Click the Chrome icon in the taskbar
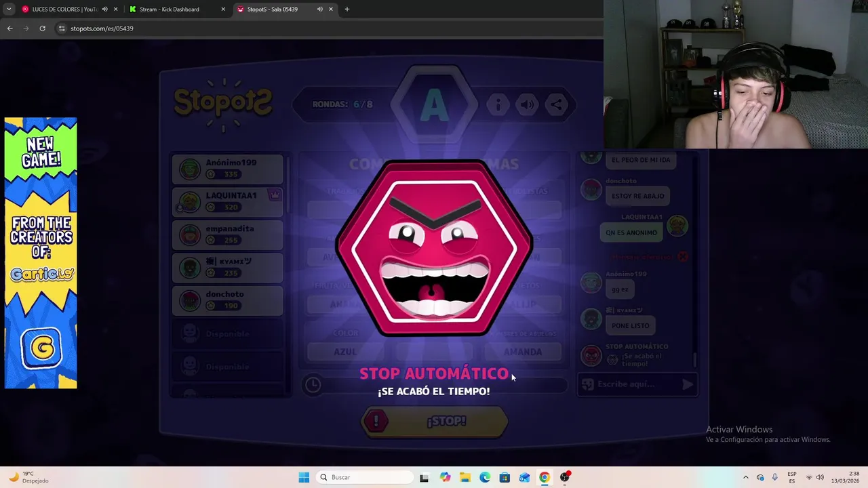This screenshot has width=868, height=488. pos(544,477)
